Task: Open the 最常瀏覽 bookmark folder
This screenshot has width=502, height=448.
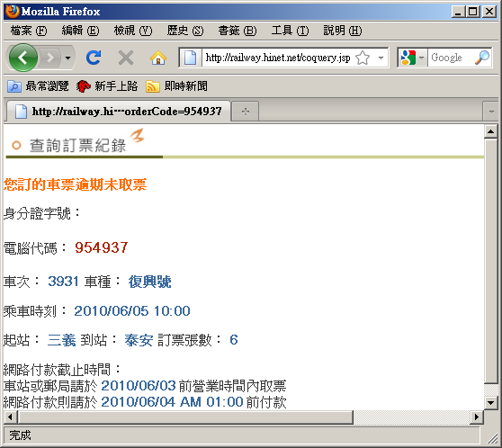Action: point(38,85)
